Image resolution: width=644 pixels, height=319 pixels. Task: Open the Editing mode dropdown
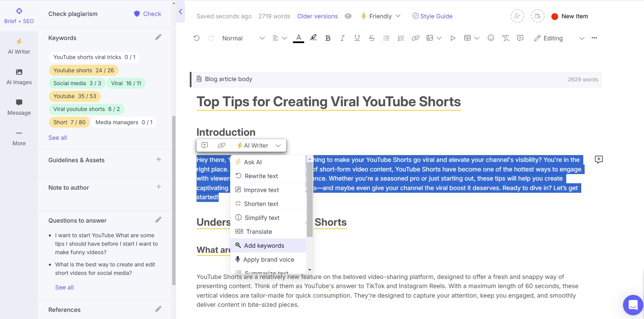click(559, 38)
